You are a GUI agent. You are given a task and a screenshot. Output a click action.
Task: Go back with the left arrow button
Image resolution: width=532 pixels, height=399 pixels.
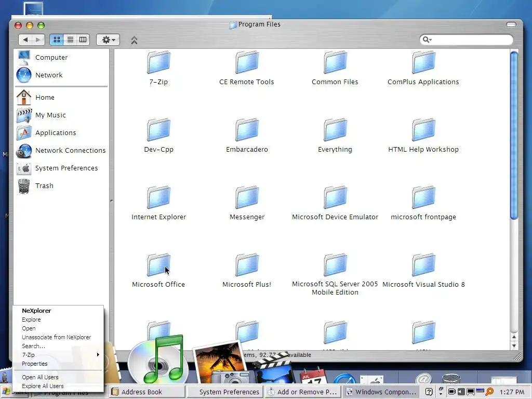pyautogui.click(x=25, y=39)
